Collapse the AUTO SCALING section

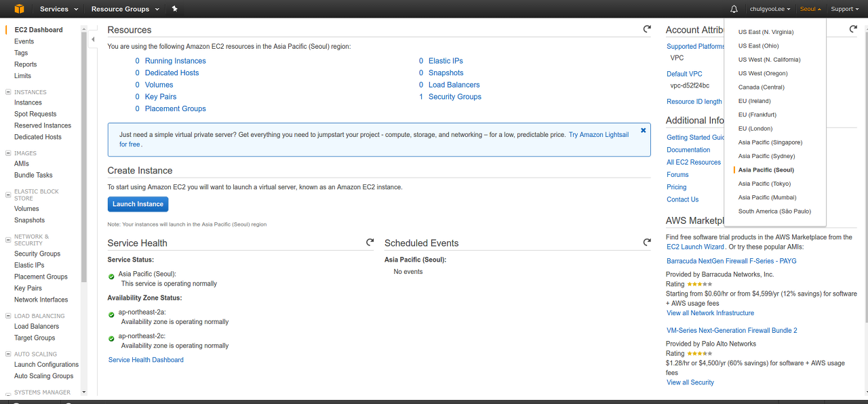click(x=8, y=355)
